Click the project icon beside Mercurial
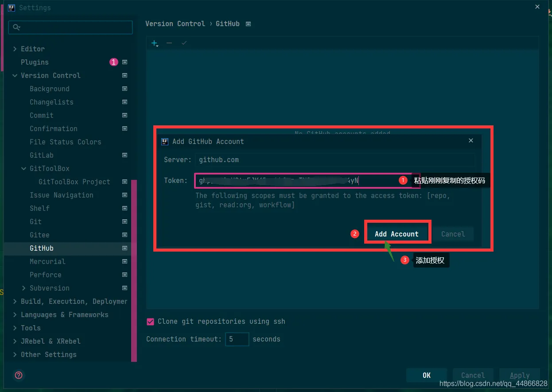The width and height of the screenshot is (552, 392). [124, 261]
